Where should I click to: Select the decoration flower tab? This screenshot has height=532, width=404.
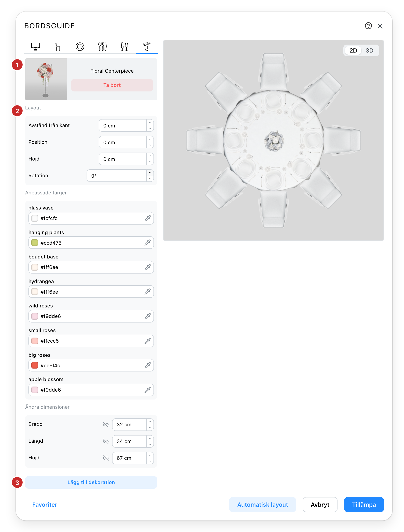147,46
